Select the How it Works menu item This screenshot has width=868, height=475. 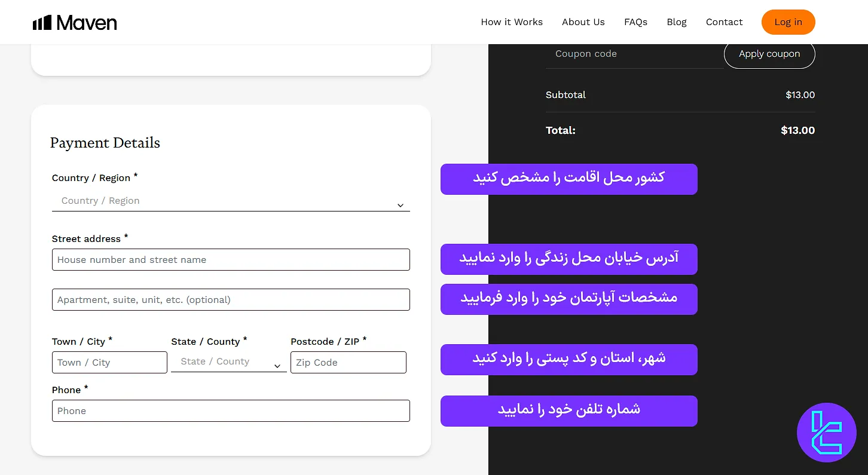[512, 22]
